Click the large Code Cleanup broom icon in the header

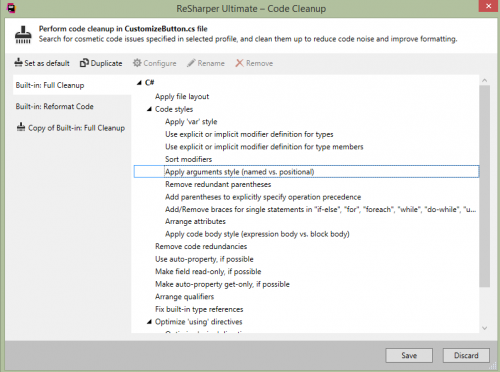coord(23,35)
